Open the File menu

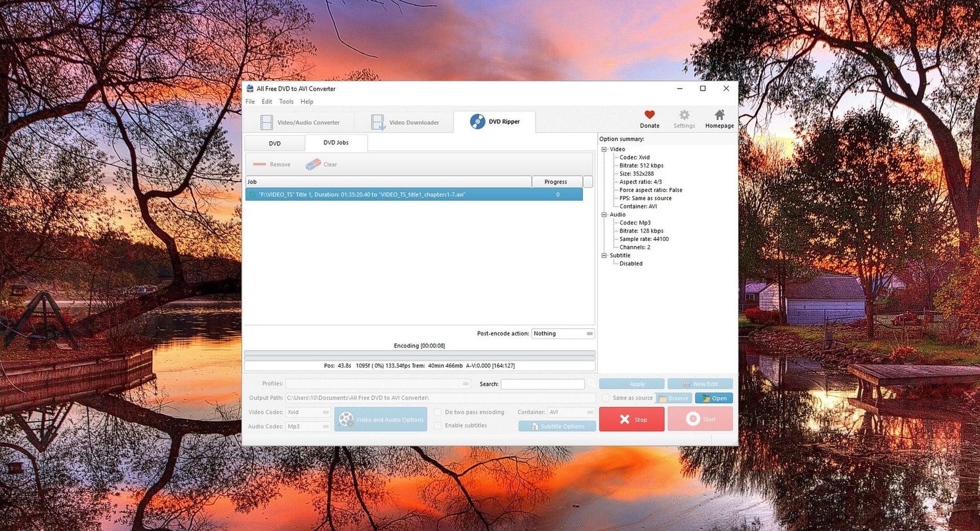250,101
